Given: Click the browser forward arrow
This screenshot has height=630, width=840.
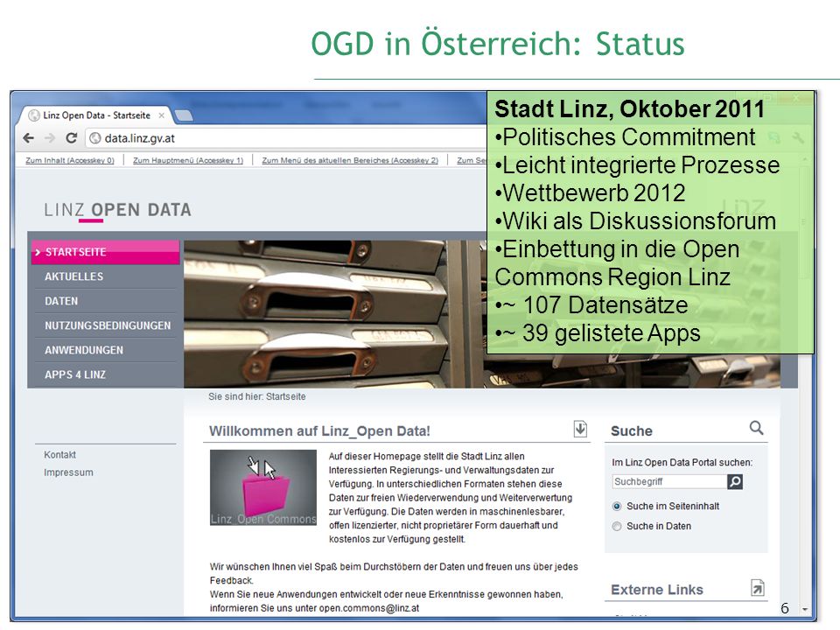Looking at the screenshot, I should tap(50, 138).
